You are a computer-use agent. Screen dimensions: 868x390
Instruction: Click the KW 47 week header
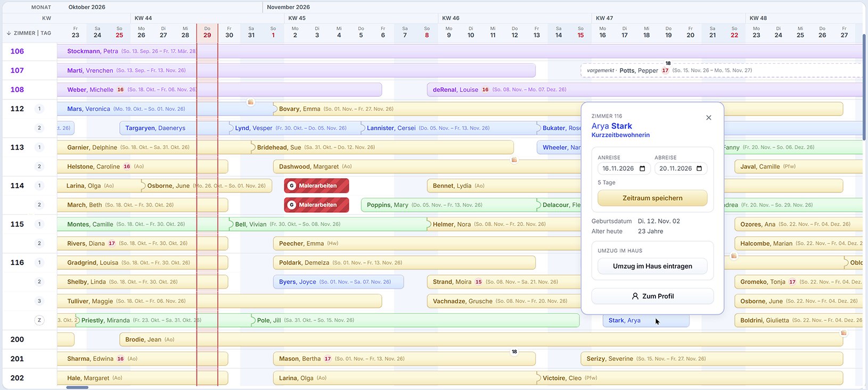coord(604,18)
